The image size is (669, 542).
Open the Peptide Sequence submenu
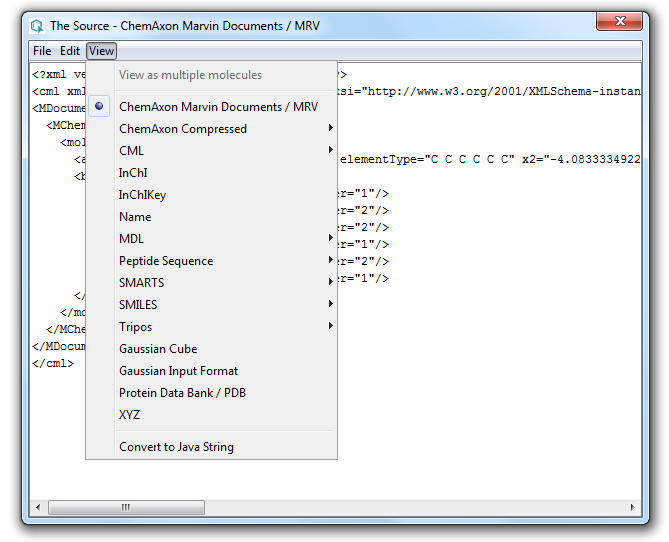166,261
